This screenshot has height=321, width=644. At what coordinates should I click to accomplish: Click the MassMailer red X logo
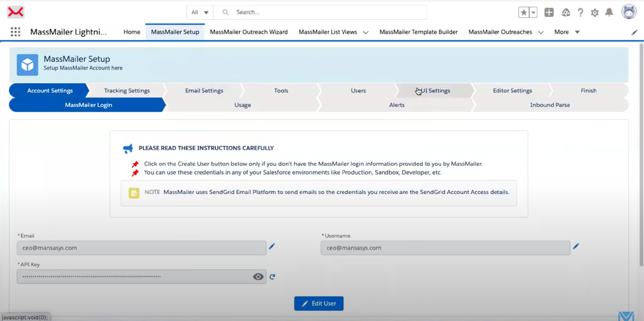click(x=15, y=12)
